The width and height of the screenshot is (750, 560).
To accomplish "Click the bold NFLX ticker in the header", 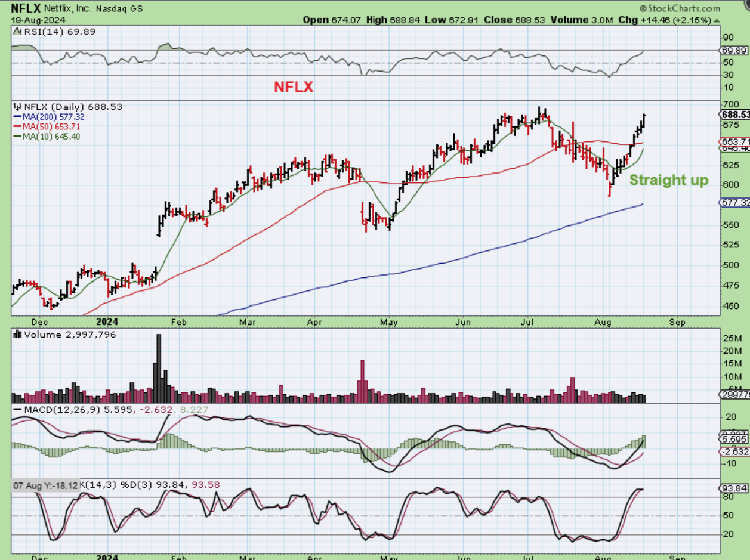I will point(25,8).
